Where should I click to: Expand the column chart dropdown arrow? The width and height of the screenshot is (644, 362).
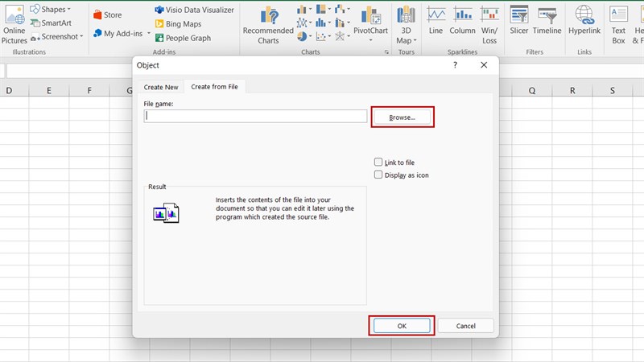coord(310,9)
